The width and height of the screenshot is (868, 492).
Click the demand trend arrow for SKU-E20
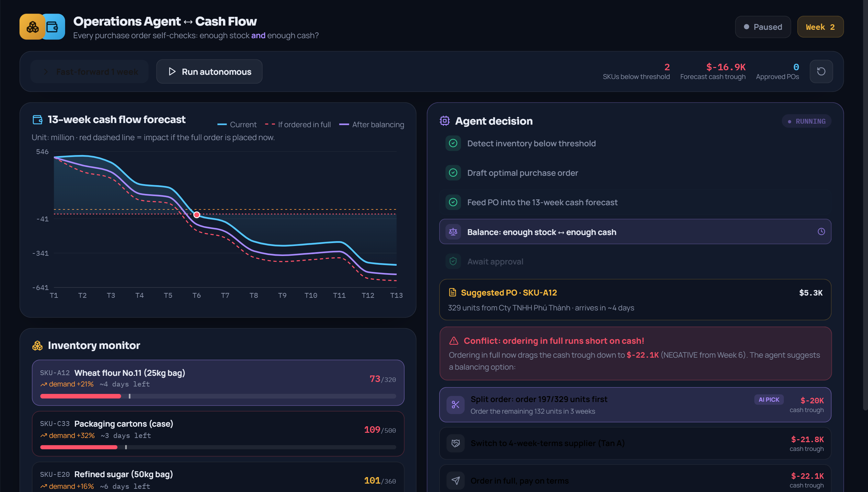coord(44,486)
